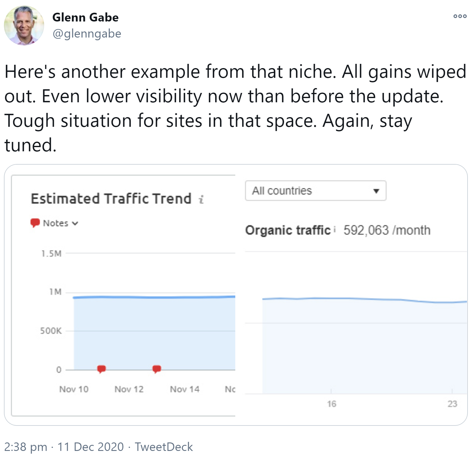Click the dropdown triangle inside All countries selector

377,191
